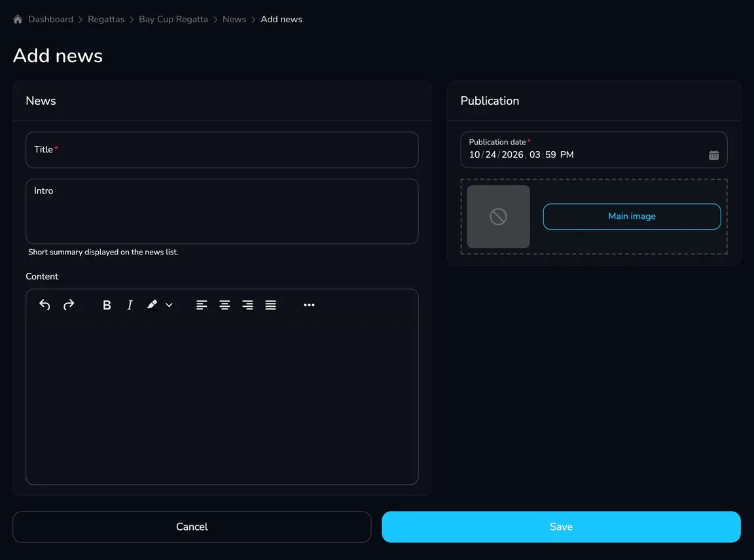Open the Dashboard breadcrumb link

click(50, 19)
